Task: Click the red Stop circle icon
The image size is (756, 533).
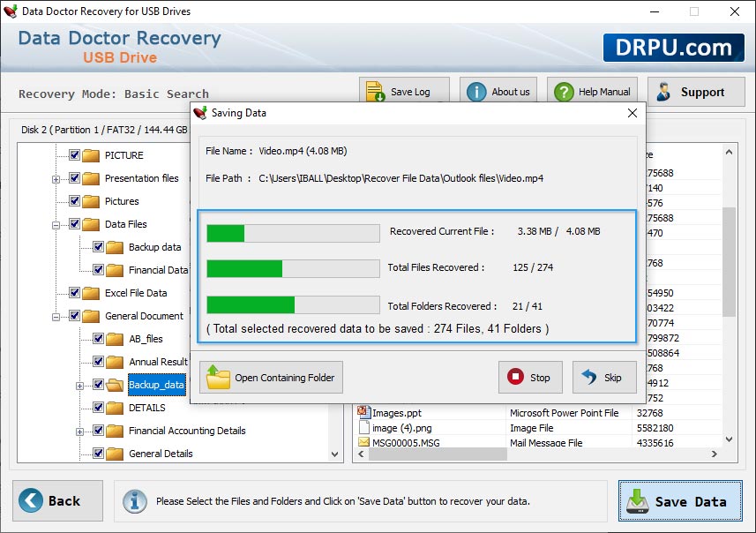Action: click(x=515, y=376)
